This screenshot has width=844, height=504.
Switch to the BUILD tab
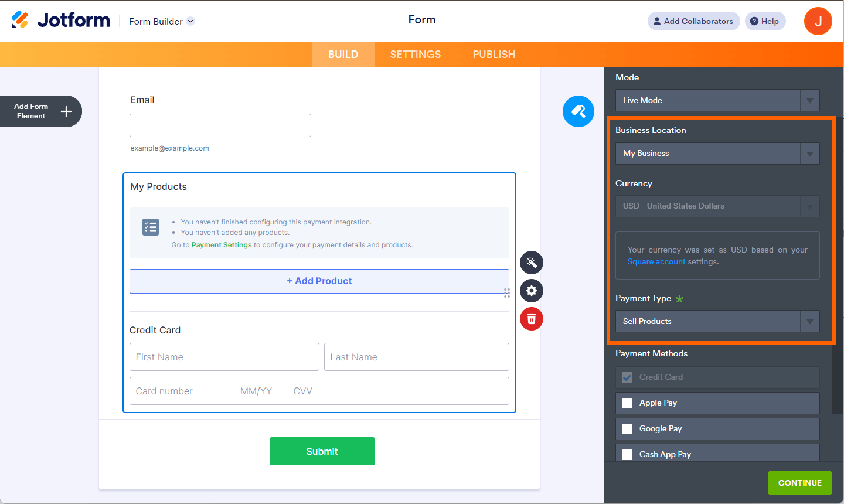pos(343,55)
